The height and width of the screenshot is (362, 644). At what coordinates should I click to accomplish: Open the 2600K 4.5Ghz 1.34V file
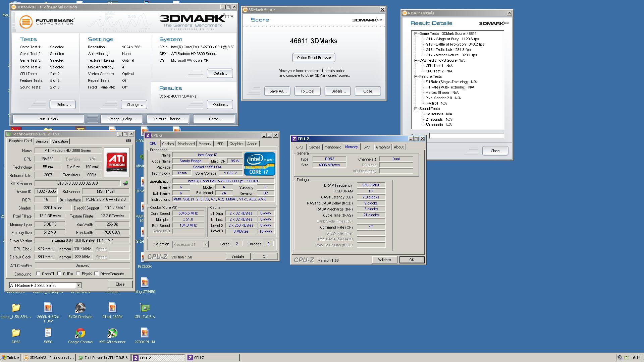click(48, 313)
